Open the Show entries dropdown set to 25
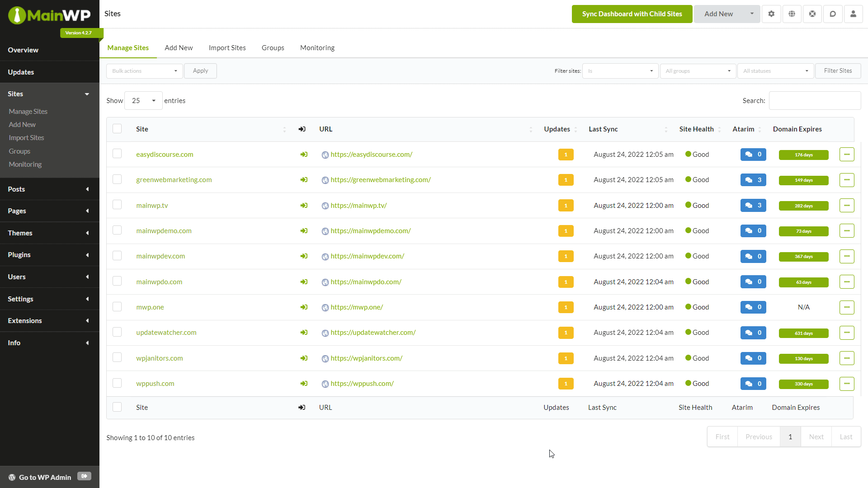 (x=142, y=100)
